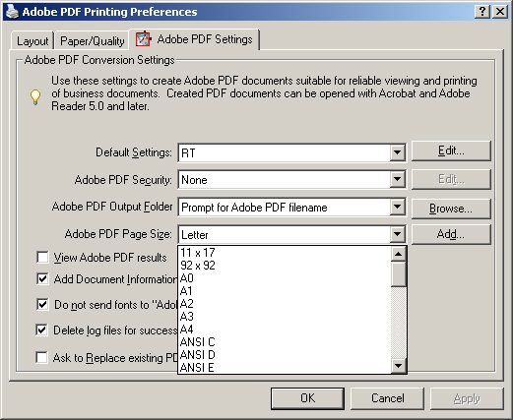The image size is (513, 420).
Task: Click the printer icon in title bar
Action: pos(12,12)
